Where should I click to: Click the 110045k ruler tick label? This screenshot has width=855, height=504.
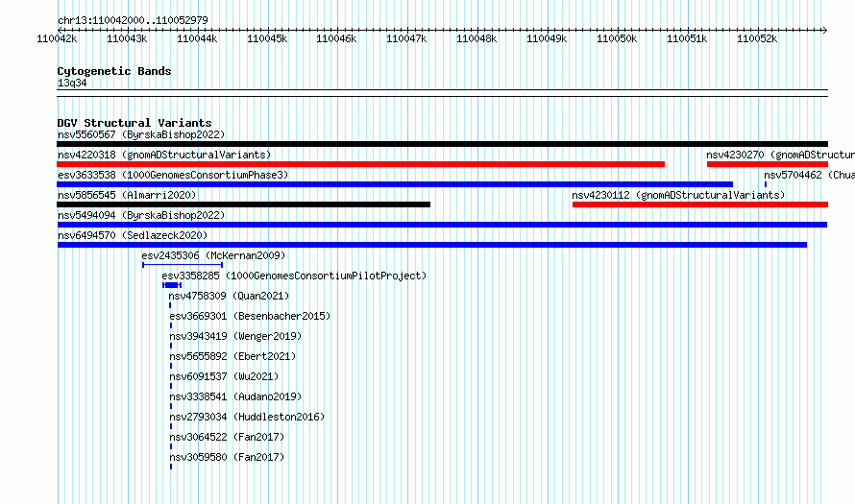coord(267,38)
